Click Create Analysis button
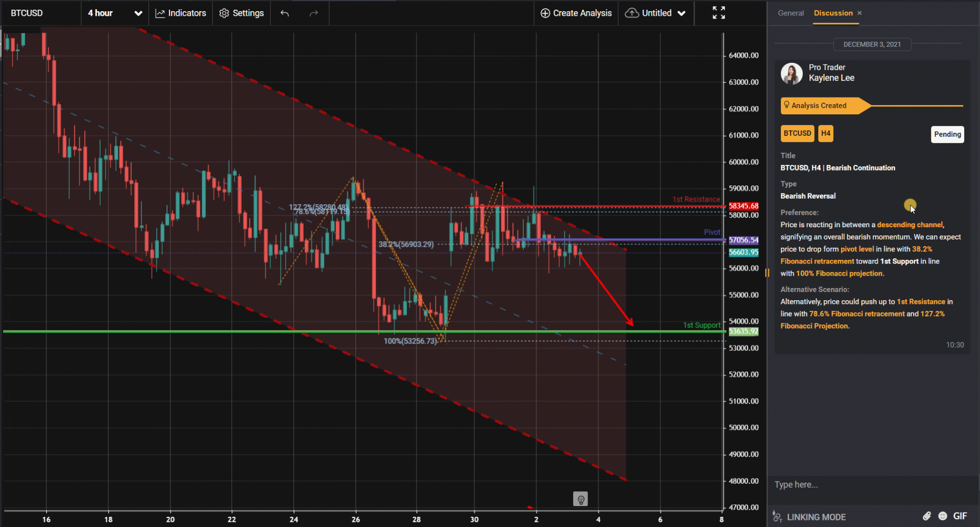 click(576, 13)
